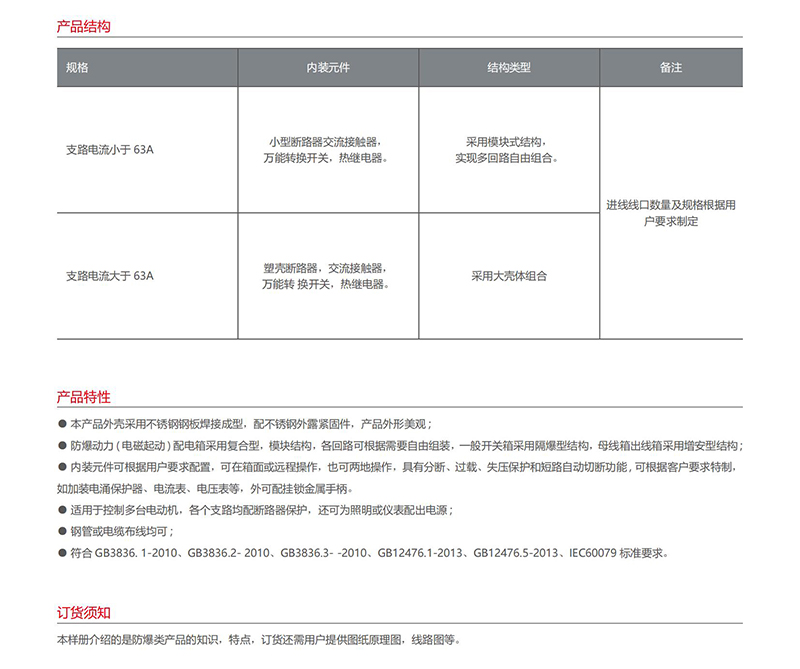800x669 pixels.
Task: Select the 适用于控制多台电动机 bullet line
Action: pyautogui.click(x=260, y=510)
